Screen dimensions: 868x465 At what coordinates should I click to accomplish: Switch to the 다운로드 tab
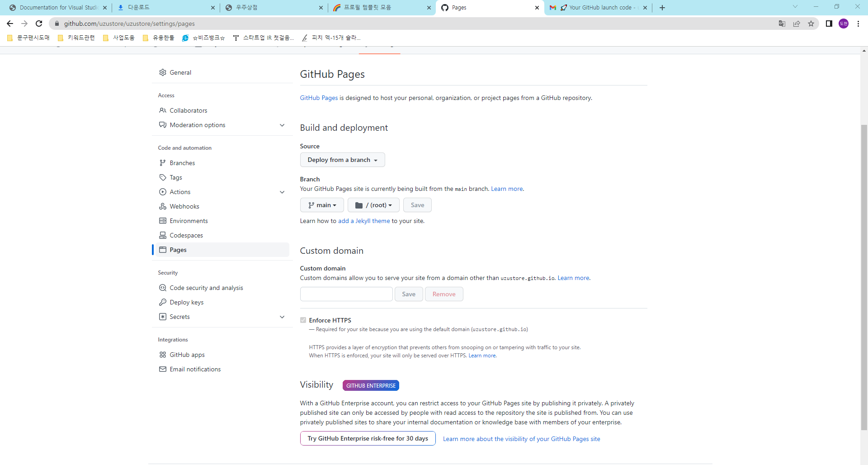pyautogui.click(x=165, y=8)
